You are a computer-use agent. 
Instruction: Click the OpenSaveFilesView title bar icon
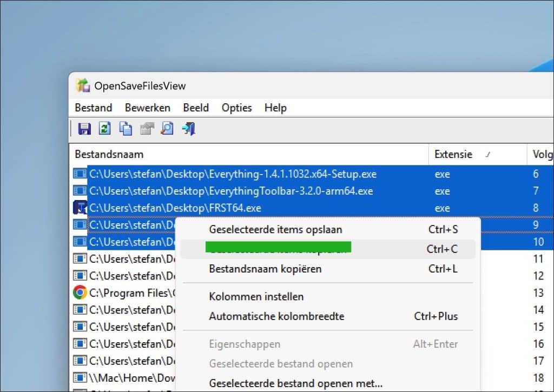(x=83, y=86)
